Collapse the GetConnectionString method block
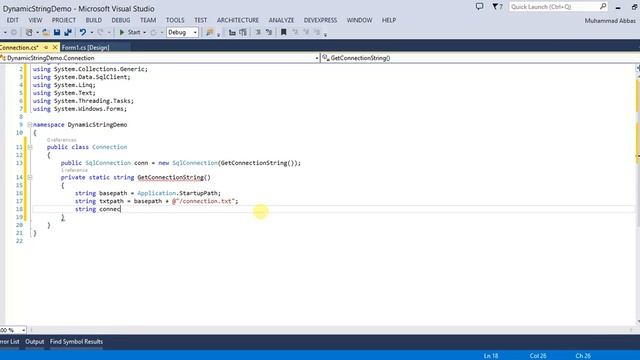This screenshot has height=360, width=640. [30, 177]
